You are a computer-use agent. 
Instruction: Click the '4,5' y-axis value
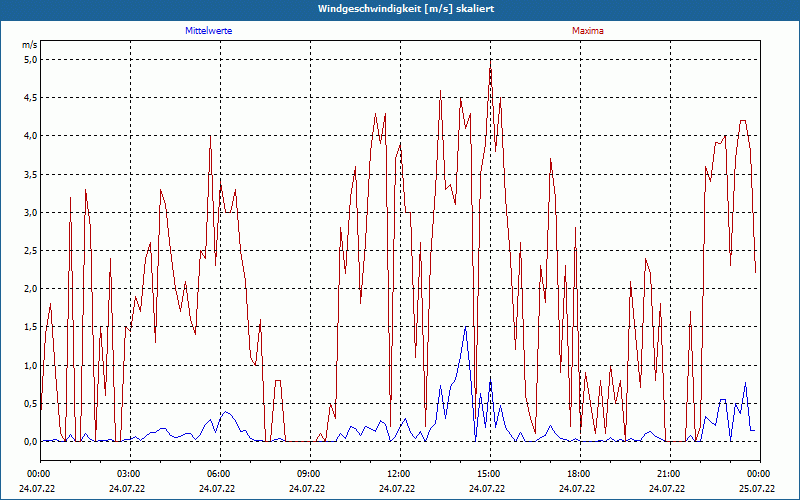click(x=31, y=97)
